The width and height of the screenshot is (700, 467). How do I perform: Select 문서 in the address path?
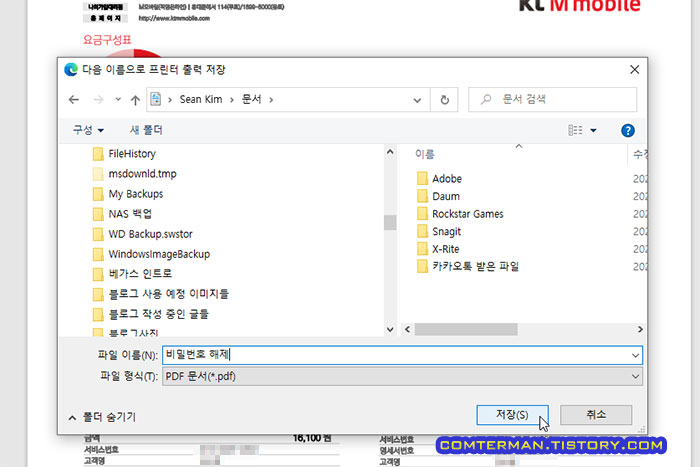pyautogui.click(x=251, y=99)
